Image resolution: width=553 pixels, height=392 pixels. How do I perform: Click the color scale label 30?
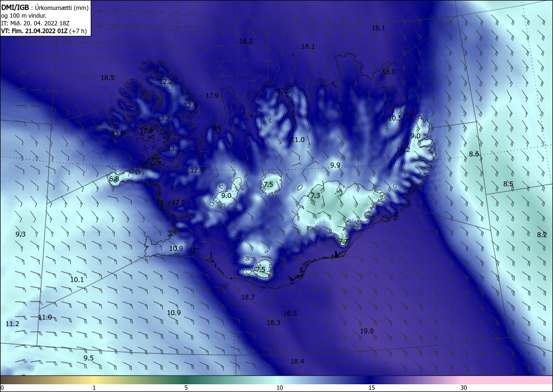click(464, 388)
